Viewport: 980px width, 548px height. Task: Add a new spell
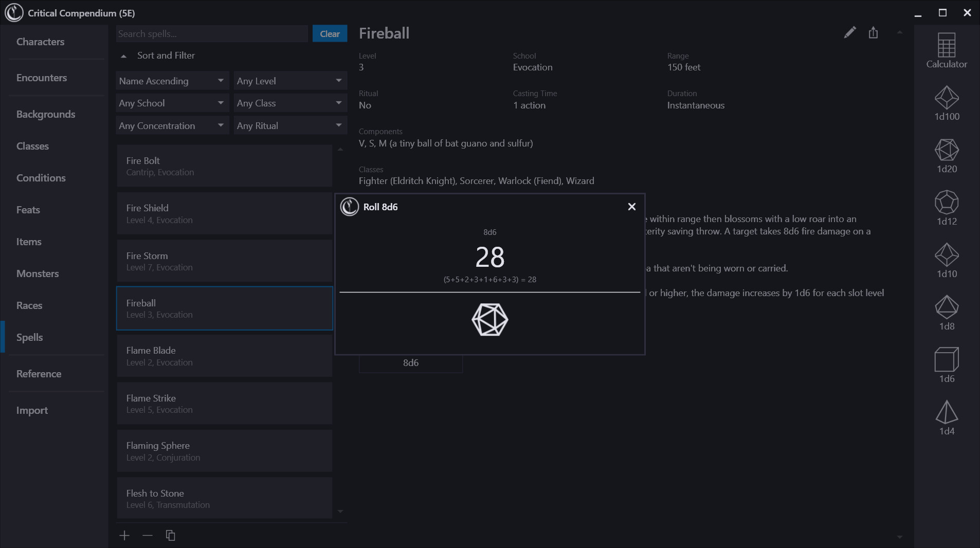(124, 535)
